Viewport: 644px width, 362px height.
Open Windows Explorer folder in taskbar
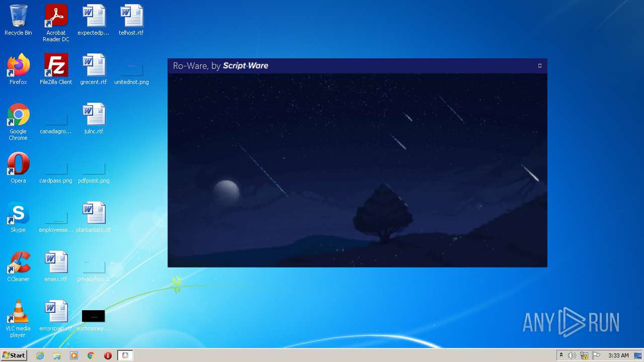tap(57, 355)
